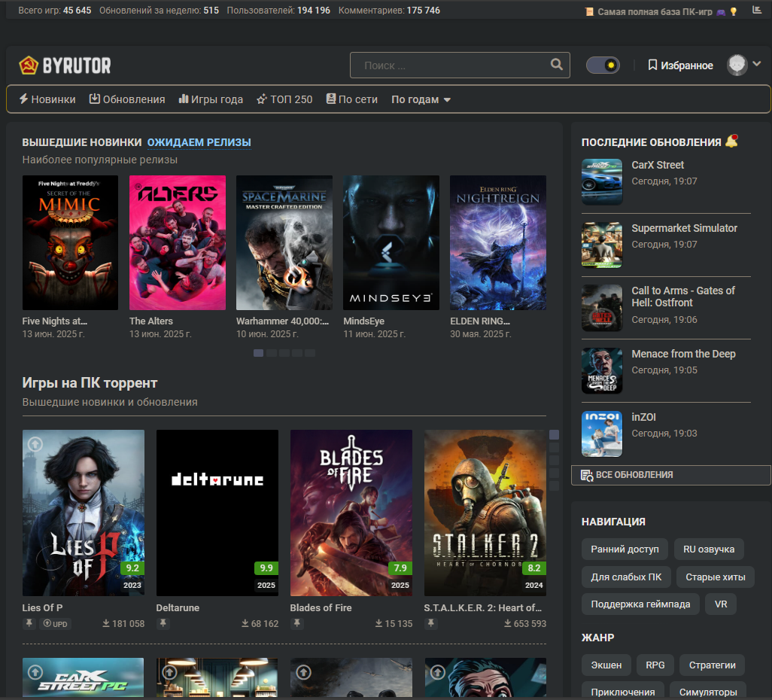772x700 pixels.
Task: Click download icon next to 653 593
Action: (508, 623)
